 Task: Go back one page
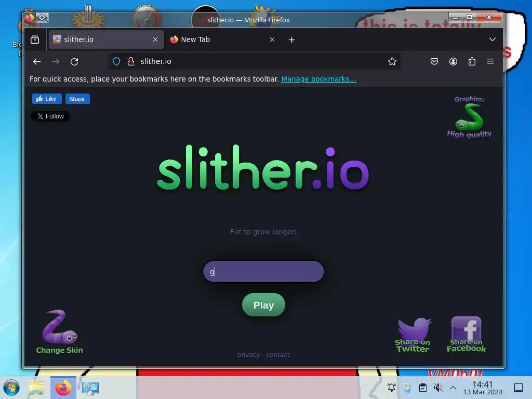pos(37,61)
